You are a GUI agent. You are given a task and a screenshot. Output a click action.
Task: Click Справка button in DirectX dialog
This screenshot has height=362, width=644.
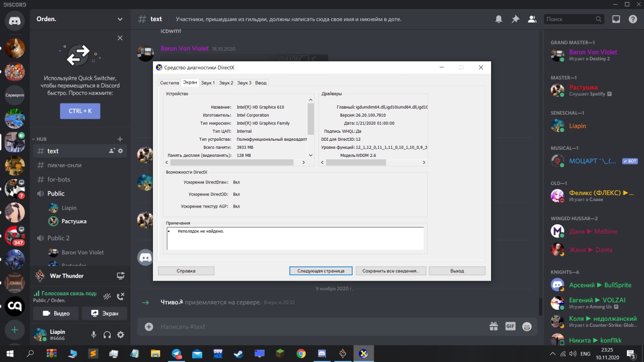(x=186, y=270)
